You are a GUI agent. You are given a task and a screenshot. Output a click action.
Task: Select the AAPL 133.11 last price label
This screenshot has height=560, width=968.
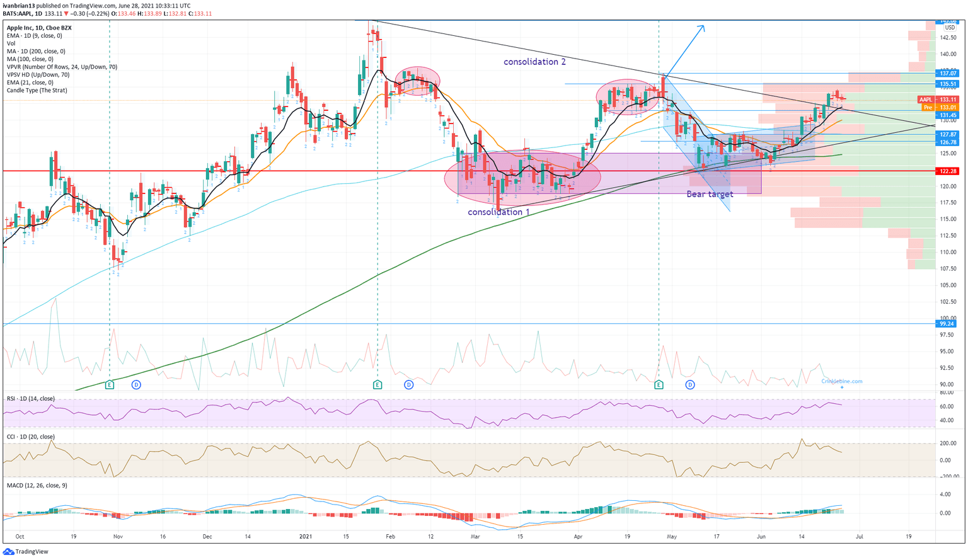(x=938, y=100)
